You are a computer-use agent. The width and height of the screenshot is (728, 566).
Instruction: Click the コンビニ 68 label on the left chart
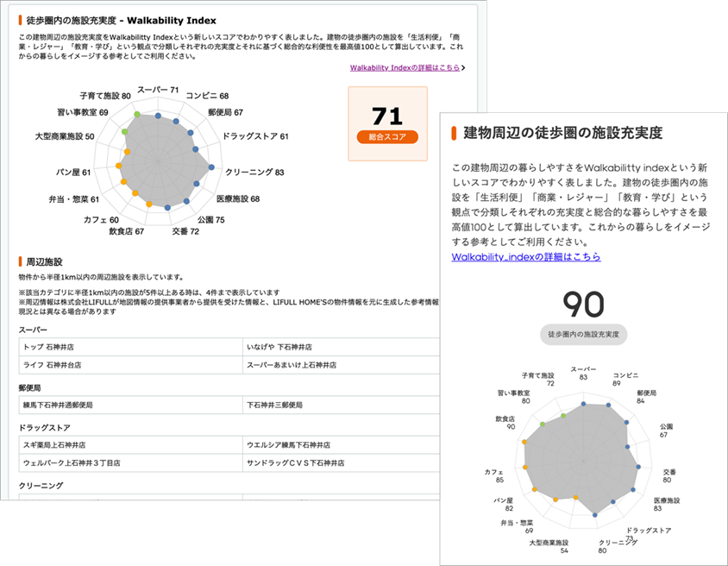coord(207,96)
